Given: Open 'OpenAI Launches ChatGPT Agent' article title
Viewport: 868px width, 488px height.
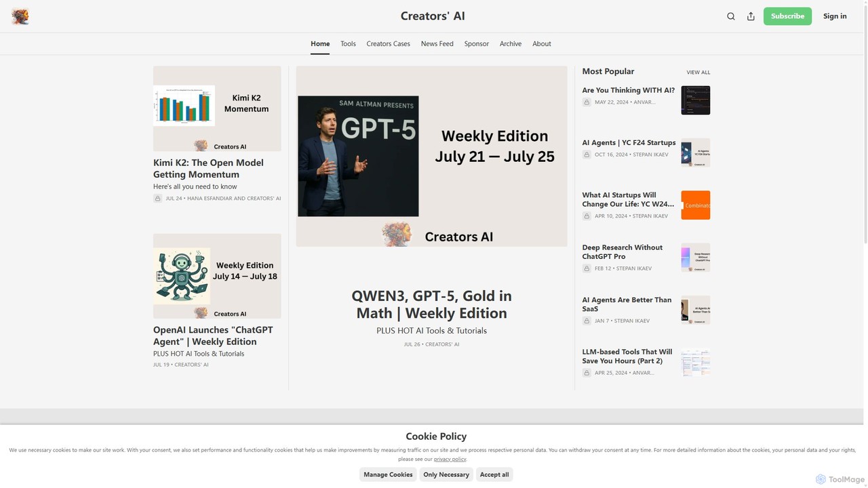Looking at the screenshot, I should [x=213, y=336].
